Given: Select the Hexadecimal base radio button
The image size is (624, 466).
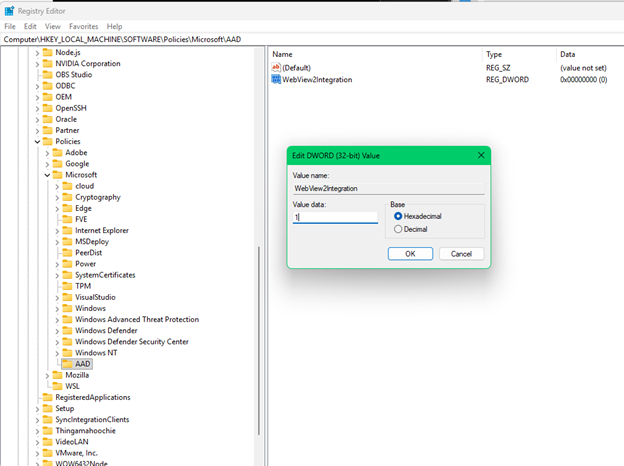Looking at the screenshot, I should tap(399, 215).
